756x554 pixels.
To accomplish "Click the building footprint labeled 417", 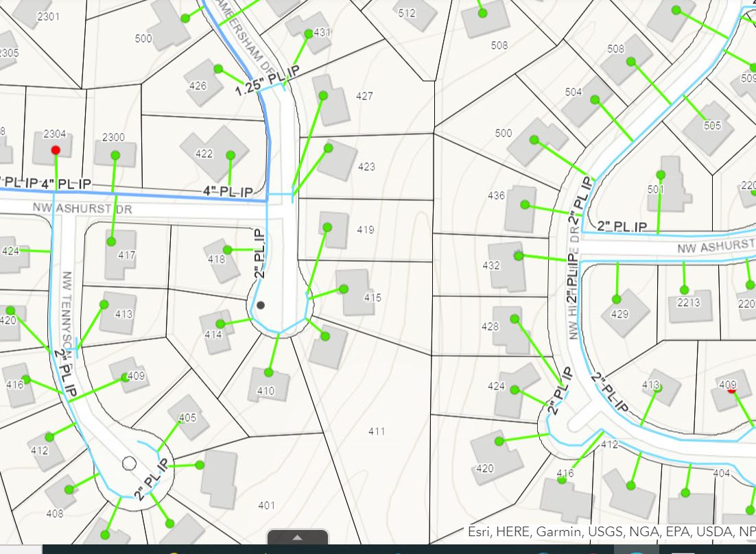I will click(122, 253).
